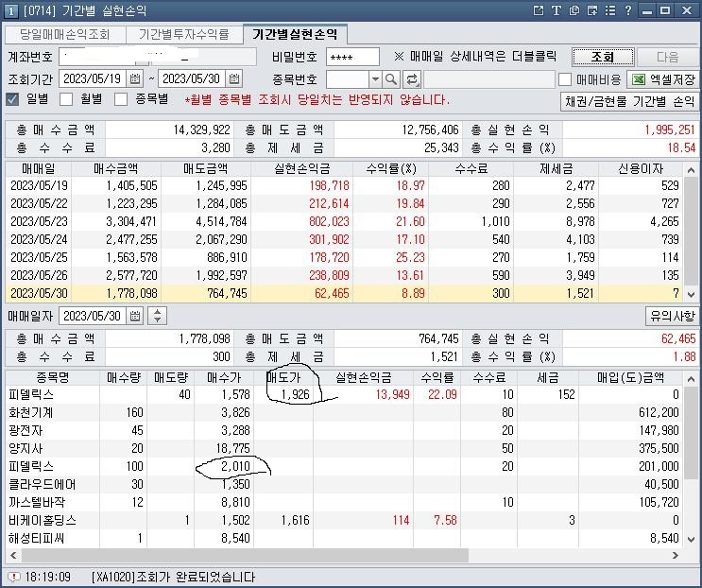Click the refresh arrows icon near 종목번호
Image resolution: width=702 pixels, height=588 pixels.
[x=411, y=79]
